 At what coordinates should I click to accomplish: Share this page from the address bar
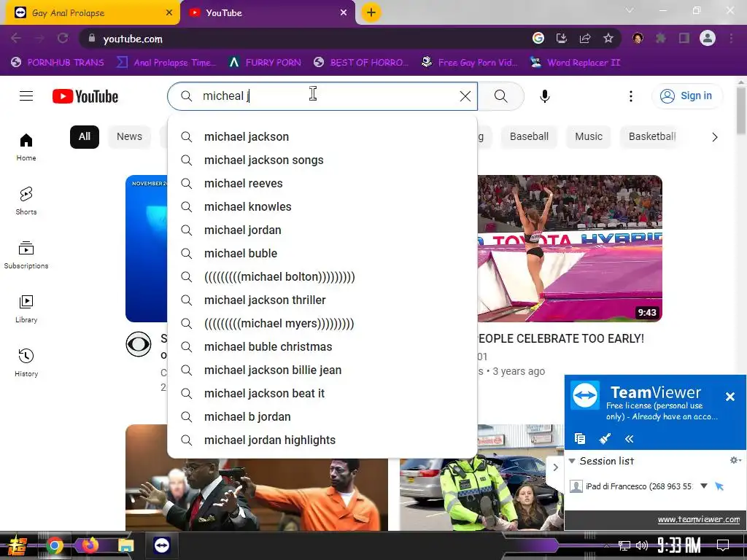click(584, 39)
